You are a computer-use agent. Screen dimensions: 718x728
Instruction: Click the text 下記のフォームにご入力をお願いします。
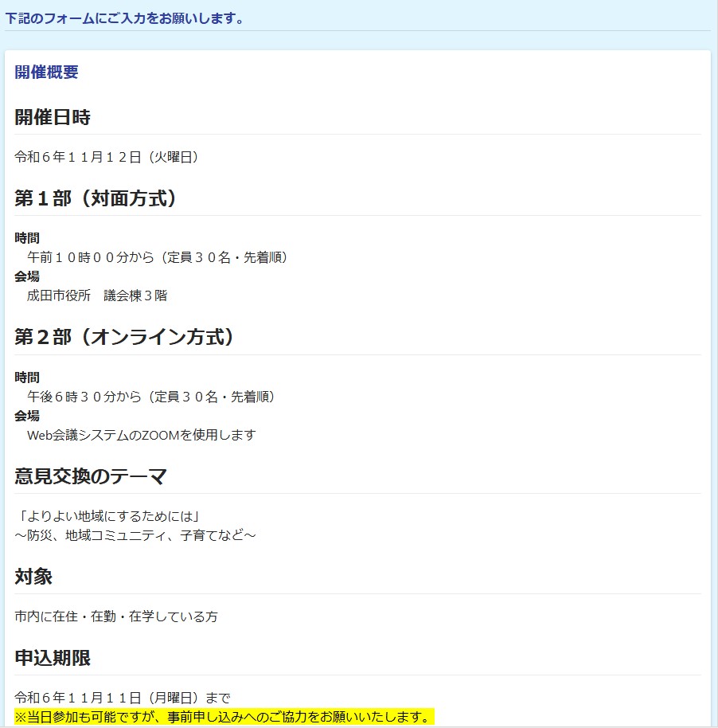[x=124, y=18]
